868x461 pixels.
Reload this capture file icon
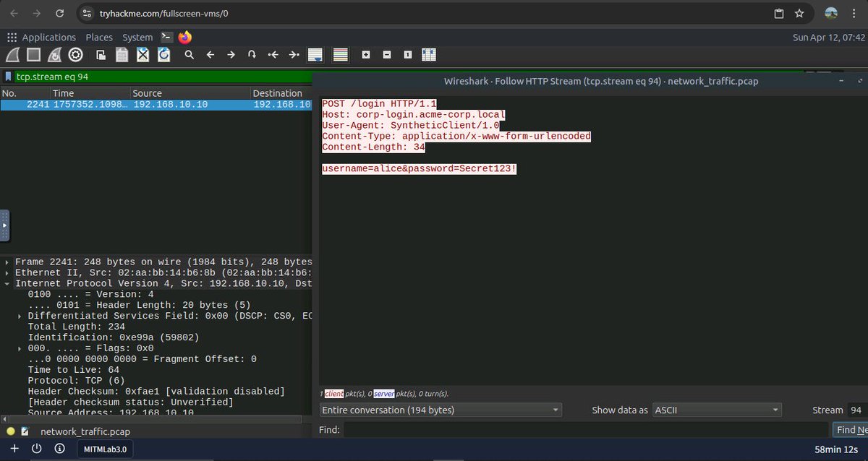pos(164,55)
